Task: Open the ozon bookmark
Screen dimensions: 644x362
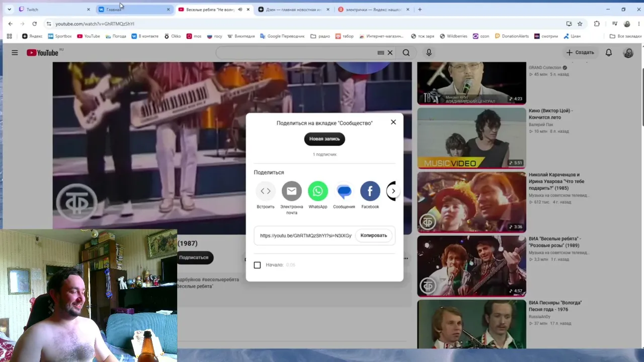Action: click(x=481, y=36)
